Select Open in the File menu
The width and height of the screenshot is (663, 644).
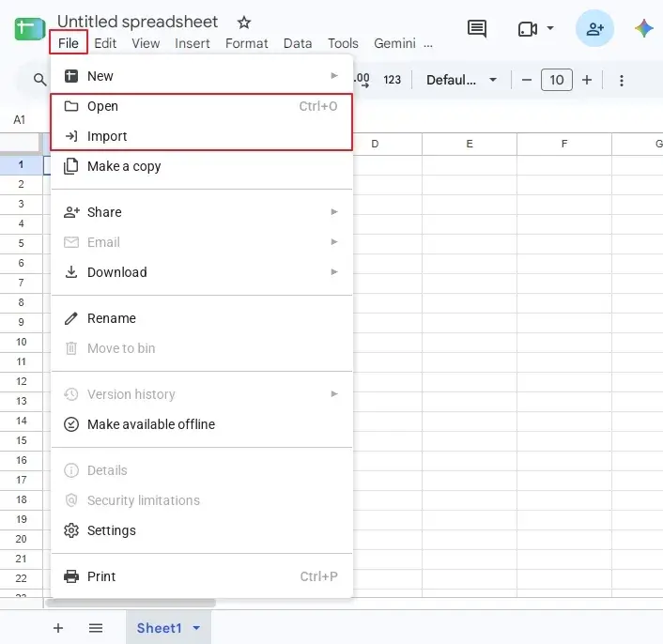tap(201, 106)
